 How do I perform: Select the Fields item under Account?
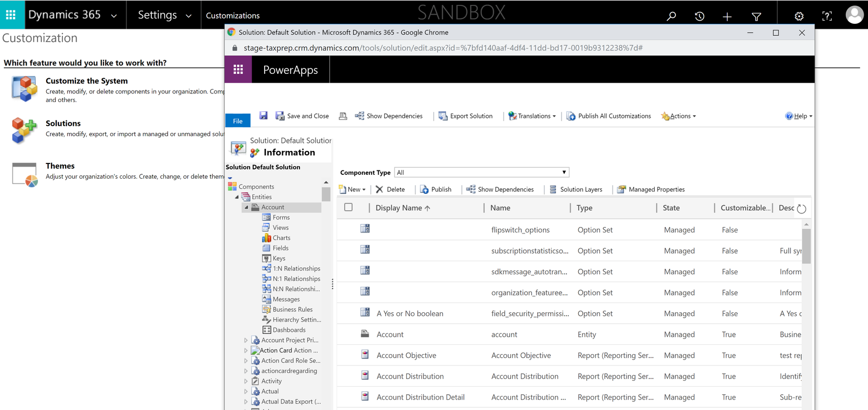tap(280, 248)
